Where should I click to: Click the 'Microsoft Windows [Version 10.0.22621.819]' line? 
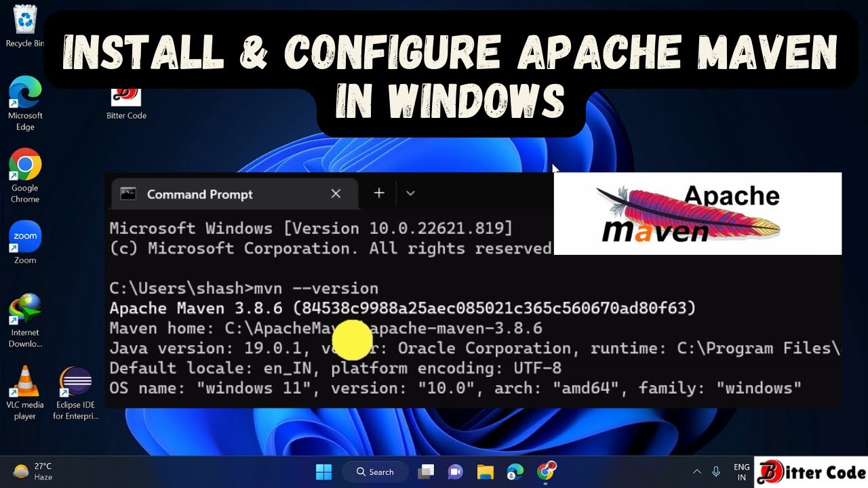tap(311, 228)
